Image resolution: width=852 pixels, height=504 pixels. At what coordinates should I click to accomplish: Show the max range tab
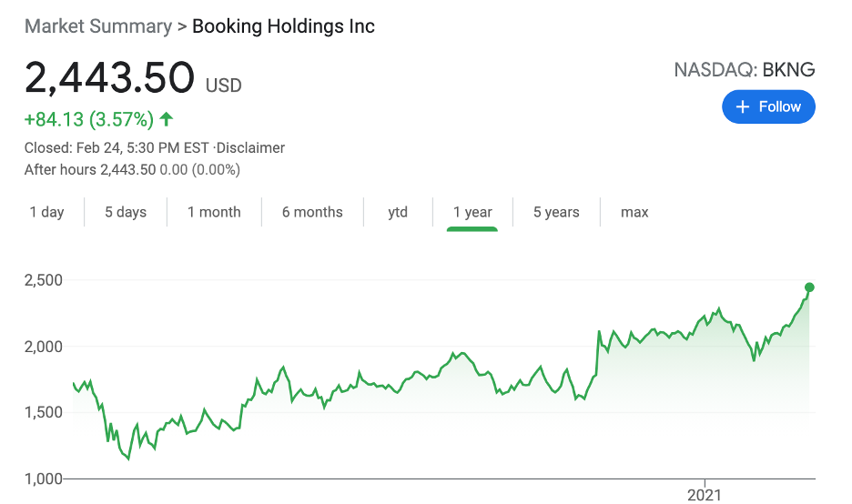click(x=634, y=212)
